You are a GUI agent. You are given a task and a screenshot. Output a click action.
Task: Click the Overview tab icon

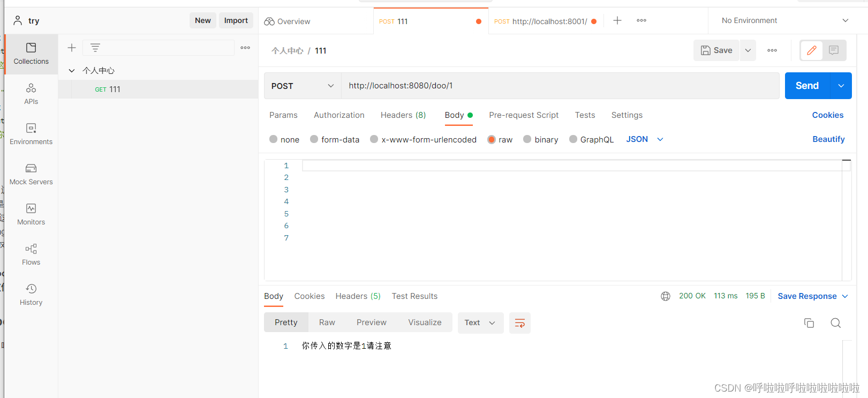point(269,21)
